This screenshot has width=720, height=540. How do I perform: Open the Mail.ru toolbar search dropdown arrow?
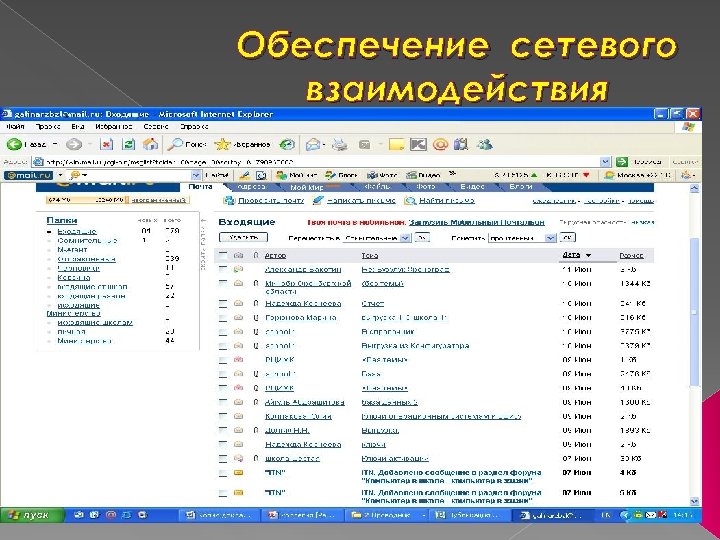click(x=196, y=175)
